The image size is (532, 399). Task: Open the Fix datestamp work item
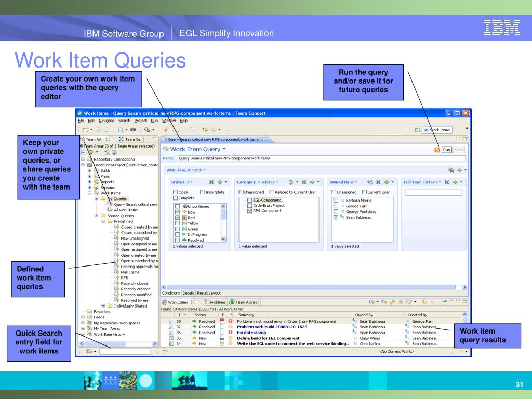(x=251, y=332)
